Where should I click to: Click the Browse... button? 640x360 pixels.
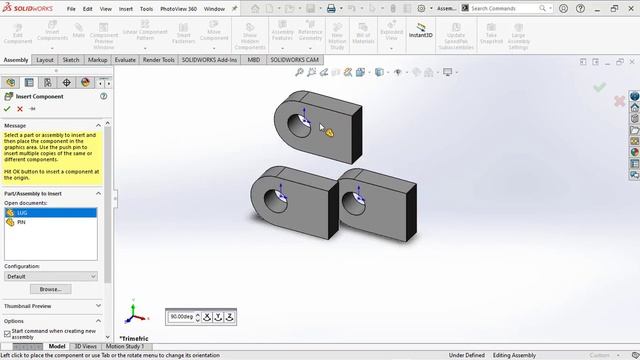(51, 289)
